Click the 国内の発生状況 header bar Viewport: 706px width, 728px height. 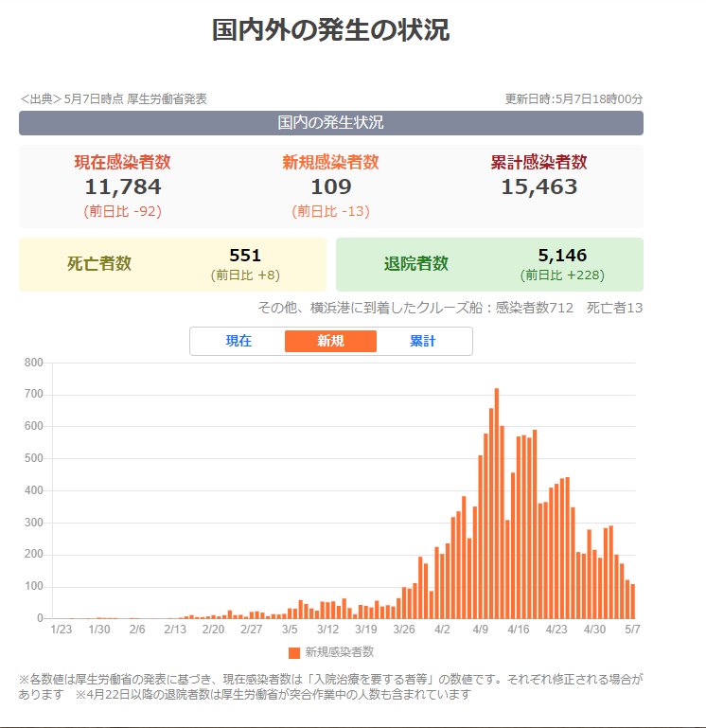330,123
